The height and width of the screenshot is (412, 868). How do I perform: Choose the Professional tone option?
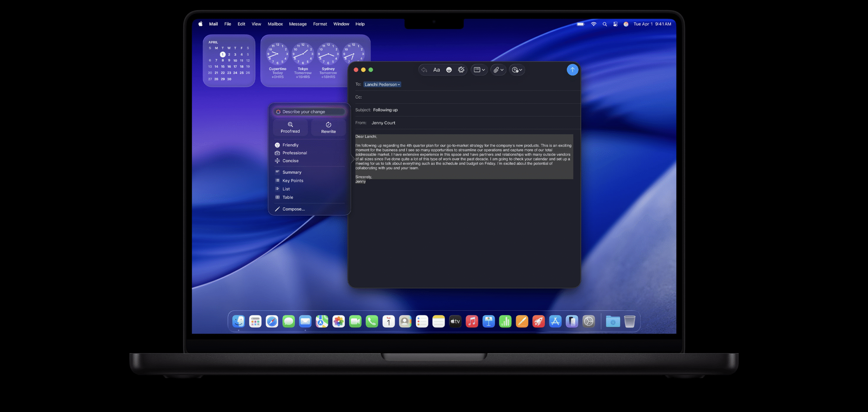tap(294, 153)
